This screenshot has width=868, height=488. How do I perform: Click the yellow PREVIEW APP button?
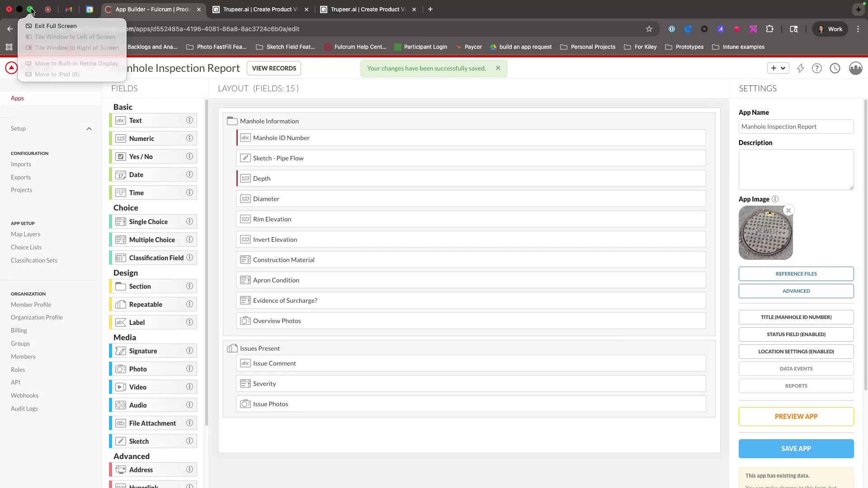coord(796,416)
